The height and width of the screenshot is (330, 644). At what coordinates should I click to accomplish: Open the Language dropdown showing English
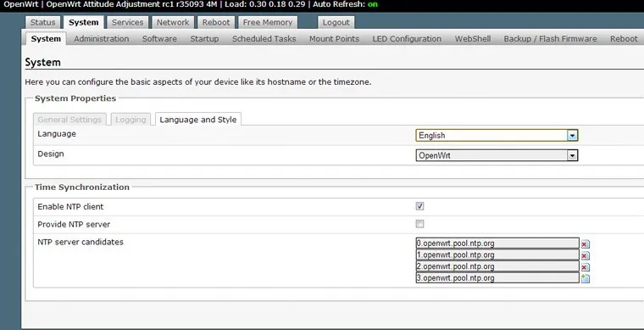pyautogui.click(x=497, y=135)
